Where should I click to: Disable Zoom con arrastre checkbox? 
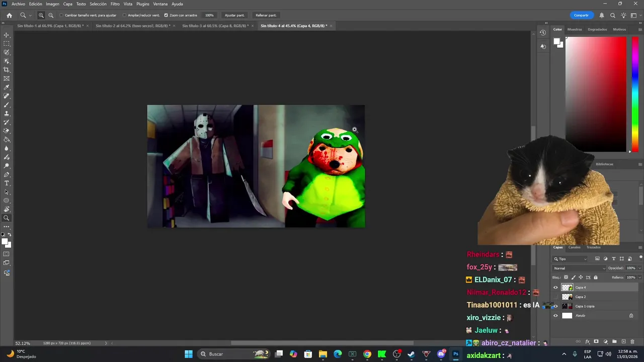pos(166,15)
